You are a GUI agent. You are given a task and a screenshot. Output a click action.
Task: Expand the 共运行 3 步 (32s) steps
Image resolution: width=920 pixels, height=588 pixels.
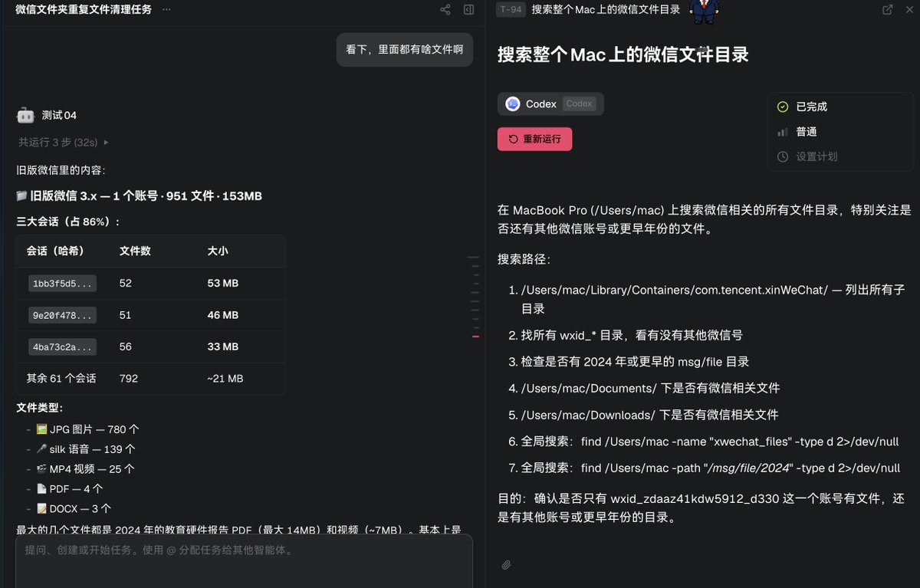click(64, 142)
